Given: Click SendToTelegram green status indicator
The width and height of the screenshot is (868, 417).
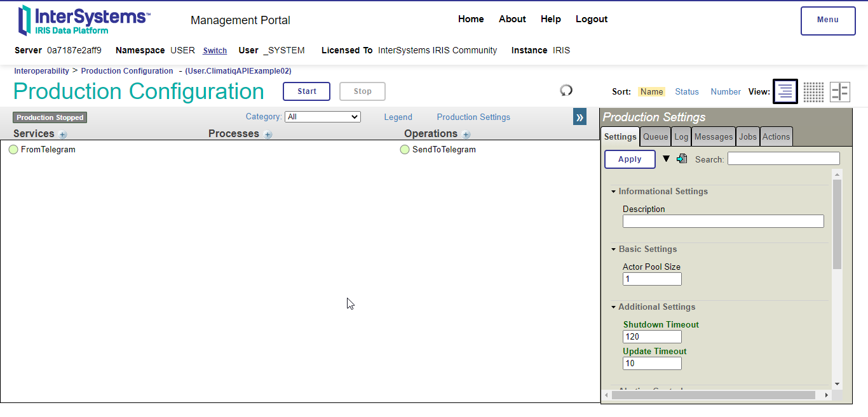Looking at the screenshot, I should coord(405,150).
